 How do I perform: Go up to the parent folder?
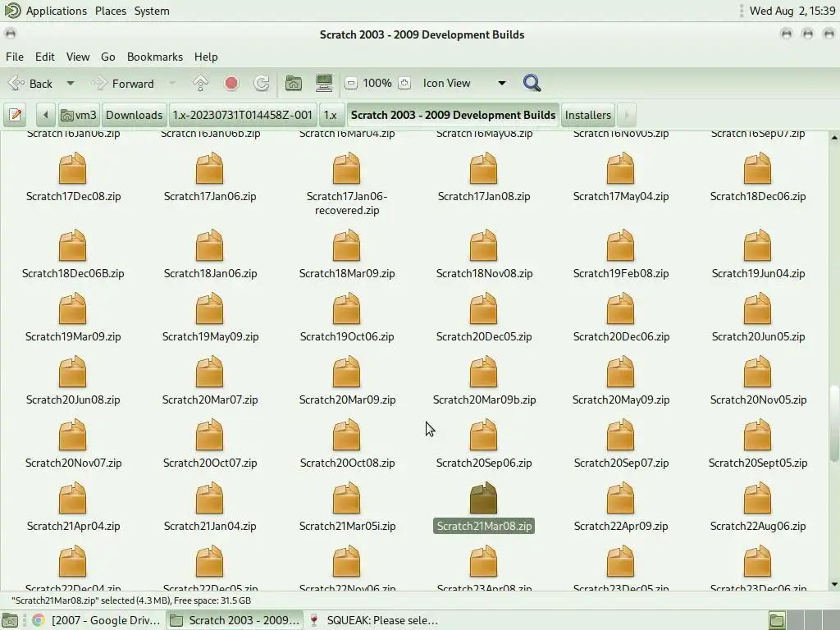[x=200, y=83]
